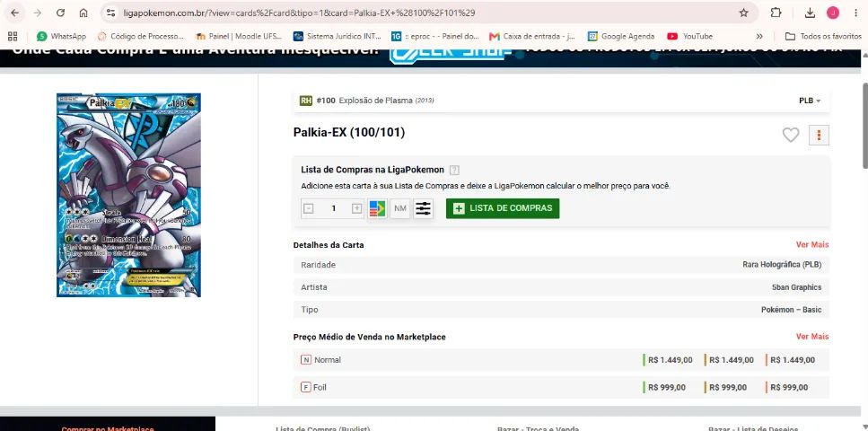Open Google Agenda bookmark
This screenshot has width=868, height=431.
(621, 36)
